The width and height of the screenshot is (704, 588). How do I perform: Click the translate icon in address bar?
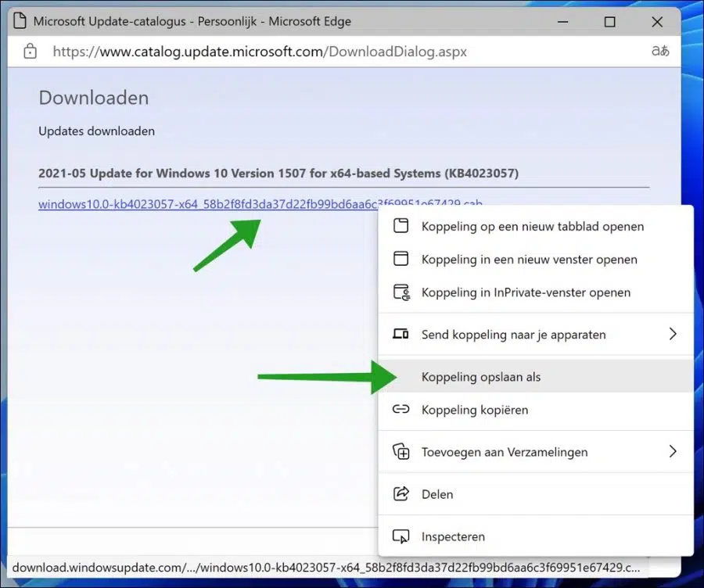pos(660,51)
